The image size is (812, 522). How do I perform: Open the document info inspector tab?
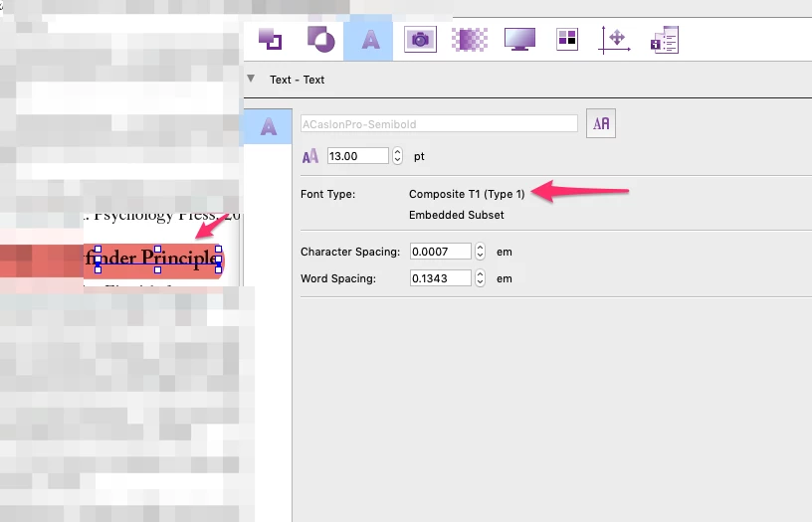coord(665,40)
